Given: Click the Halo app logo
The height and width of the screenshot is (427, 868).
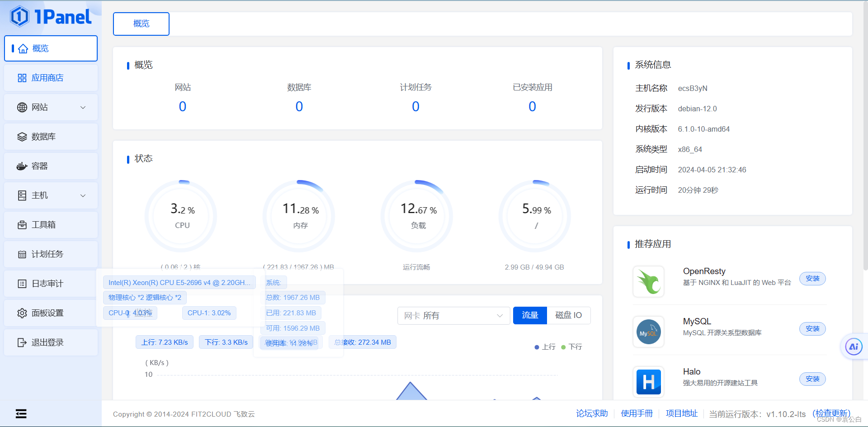Looking at the screenshot, I should click(x=649, y=382).
